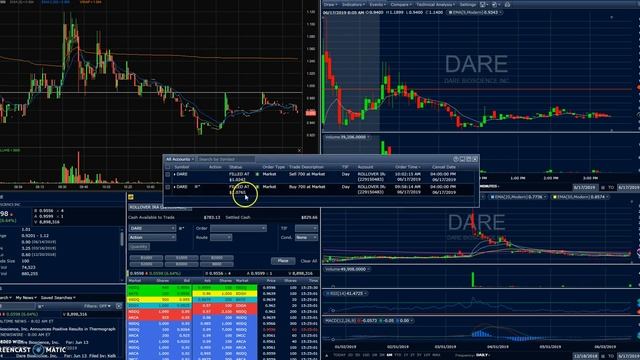
Task: Open the Draw menu on the DARE chart
Action: (331, 4)
